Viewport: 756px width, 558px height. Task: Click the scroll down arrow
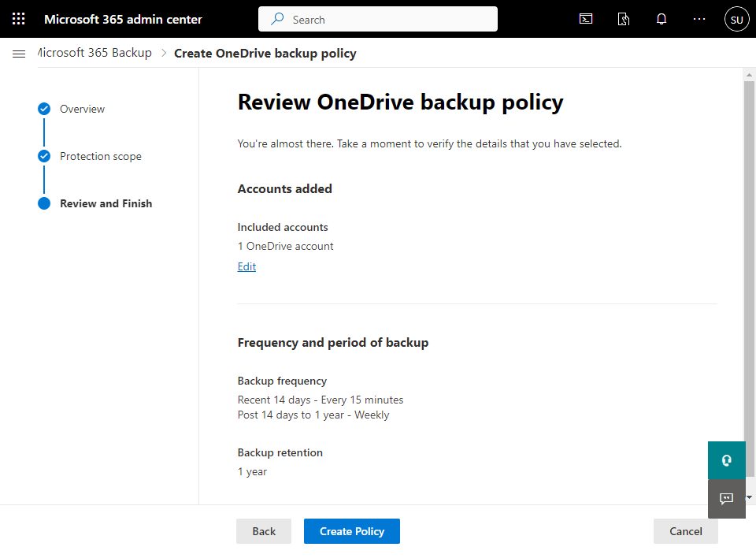point(749,498)
